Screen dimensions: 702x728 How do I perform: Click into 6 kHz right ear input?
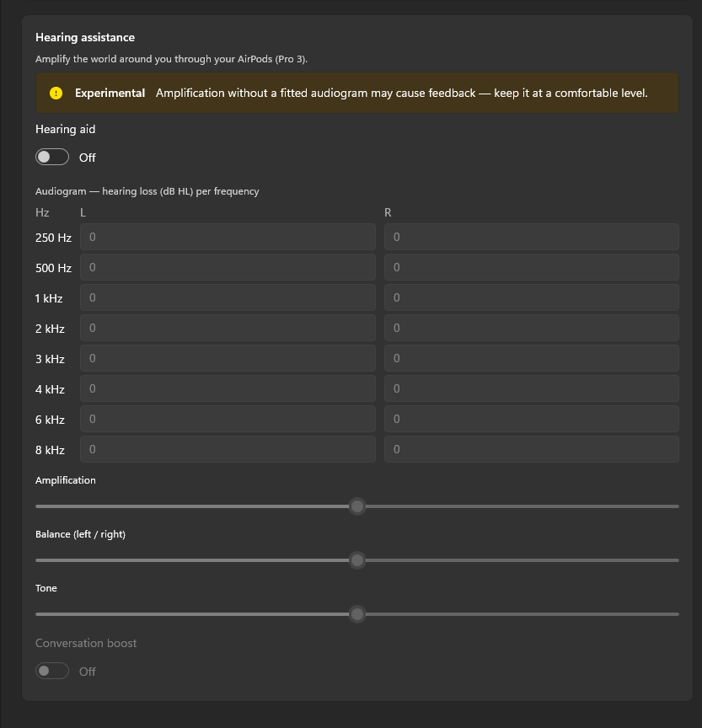click(x=532, y=419)
